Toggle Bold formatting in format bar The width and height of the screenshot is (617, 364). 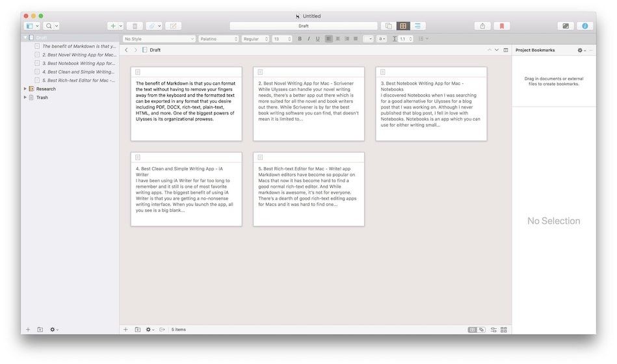coord(300,39)
